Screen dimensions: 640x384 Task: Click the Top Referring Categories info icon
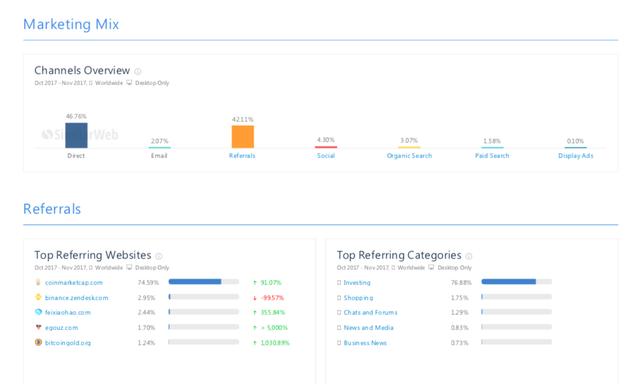[x=469, y=256]
